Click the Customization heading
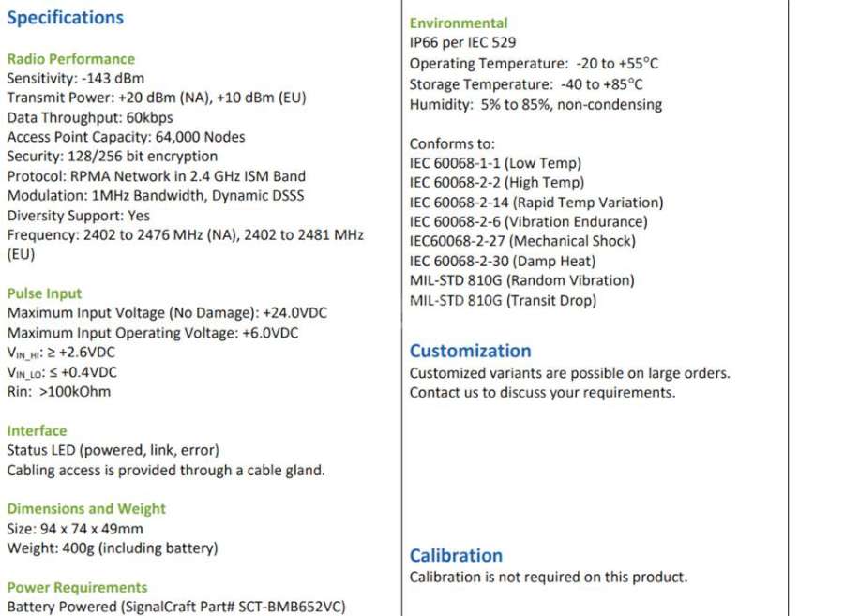 coord(471,351)
